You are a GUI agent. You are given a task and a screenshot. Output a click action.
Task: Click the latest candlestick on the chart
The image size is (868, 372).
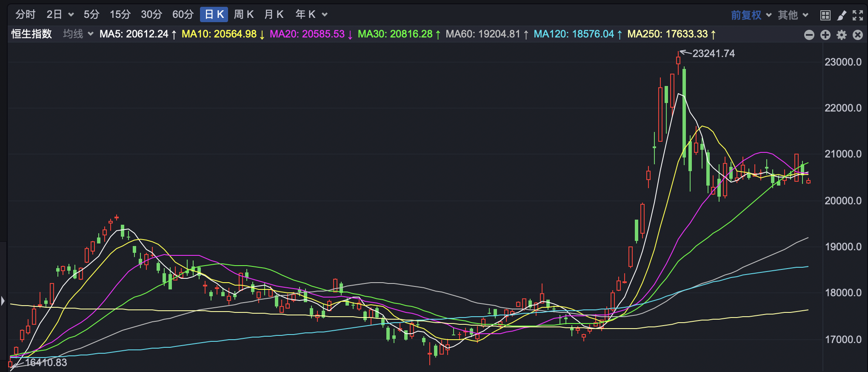[808, 181]
